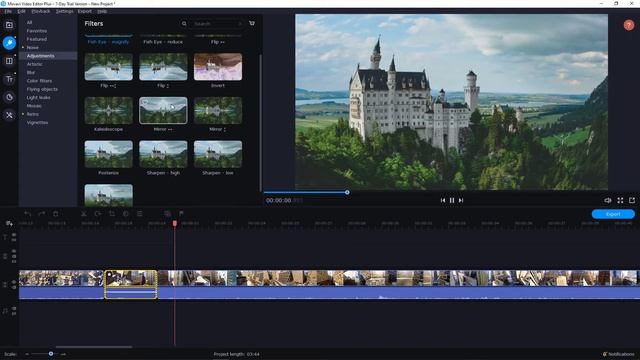Viewport: 640px width, 360px height.
Task: Select the Blur category
Action: 31,72
